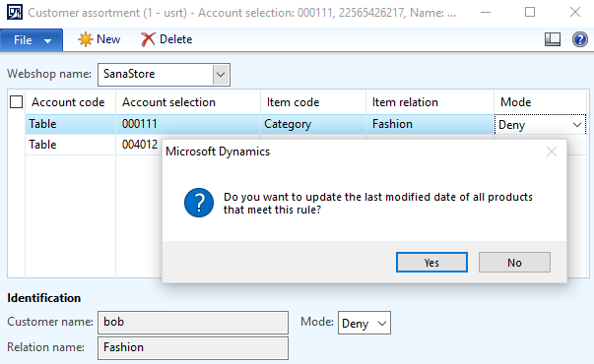Click the Delete toolbar button
Screen dimensions: 594x364
coord(166,39)
